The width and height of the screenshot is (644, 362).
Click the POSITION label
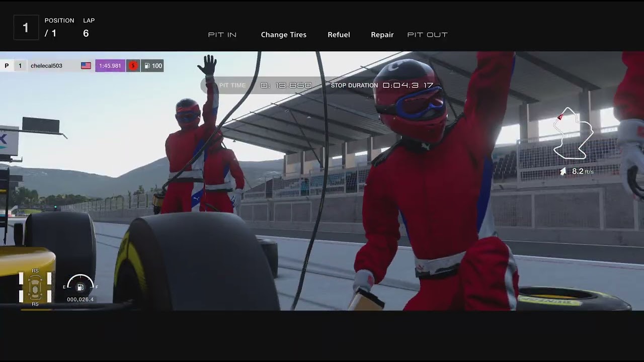(59, 21)
